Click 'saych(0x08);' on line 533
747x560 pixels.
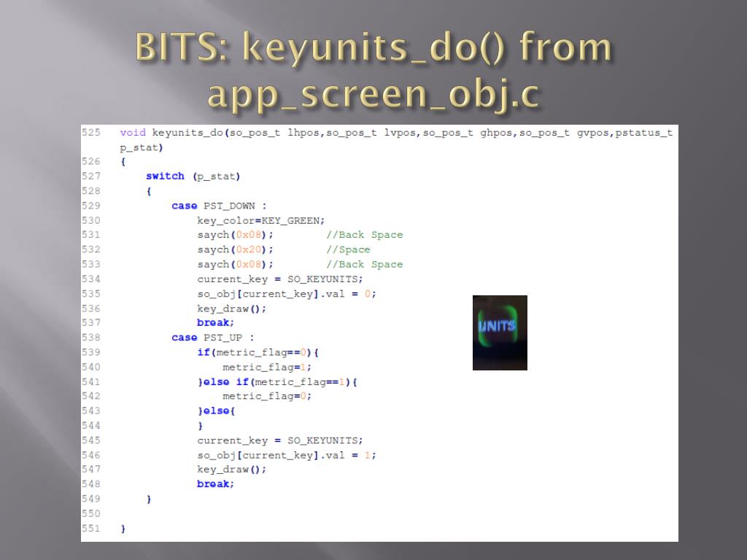pyautogui.click(x=236, y=264)
